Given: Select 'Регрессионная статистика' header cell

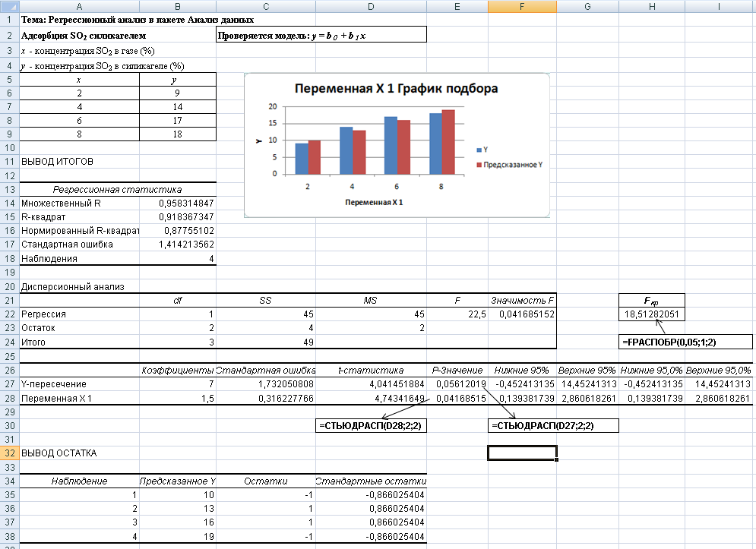Looking at the screenshot, I should 117,189.
